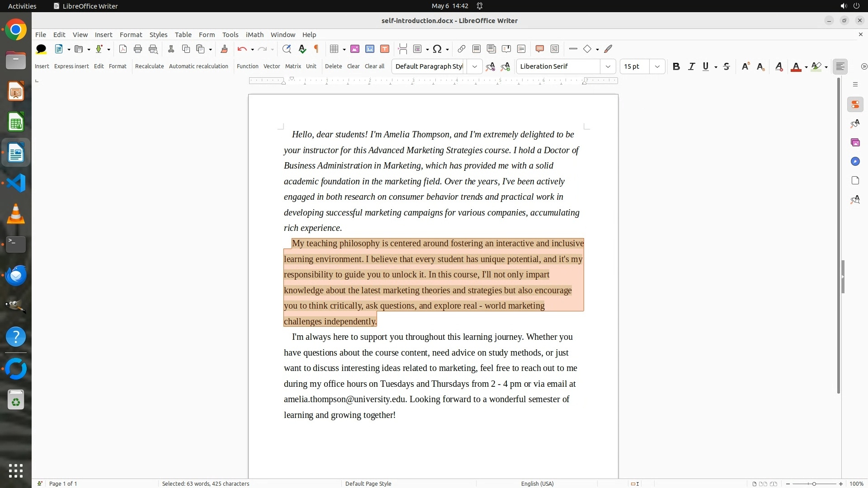Export document directly as PDF
868x488 pixels.
(x=123, y=49)
